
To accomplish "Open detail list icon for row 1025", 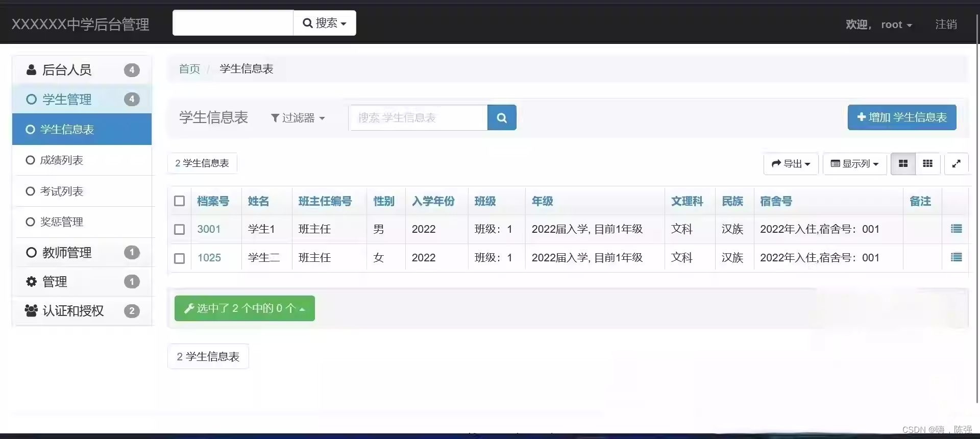I will (x=956, y=257).
